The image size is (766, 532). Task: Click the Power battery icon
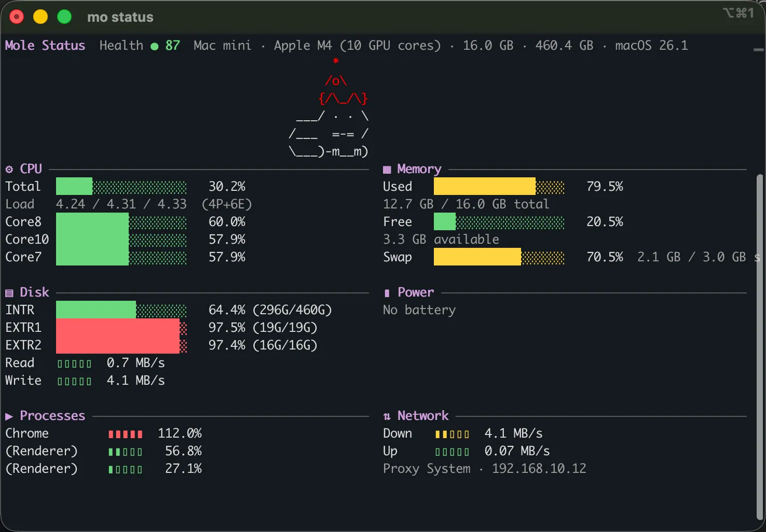pyautogui.click(x=387, y=293)
